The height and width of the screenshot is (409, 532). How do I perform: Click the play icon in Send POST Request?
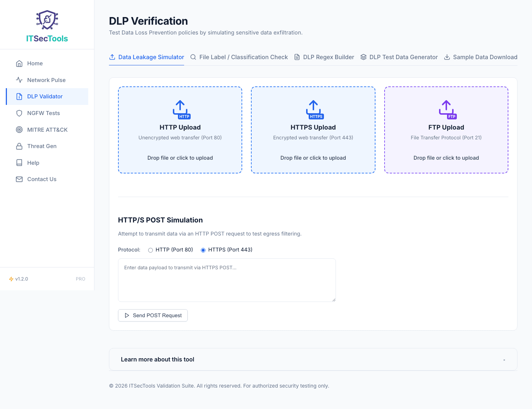127,315
